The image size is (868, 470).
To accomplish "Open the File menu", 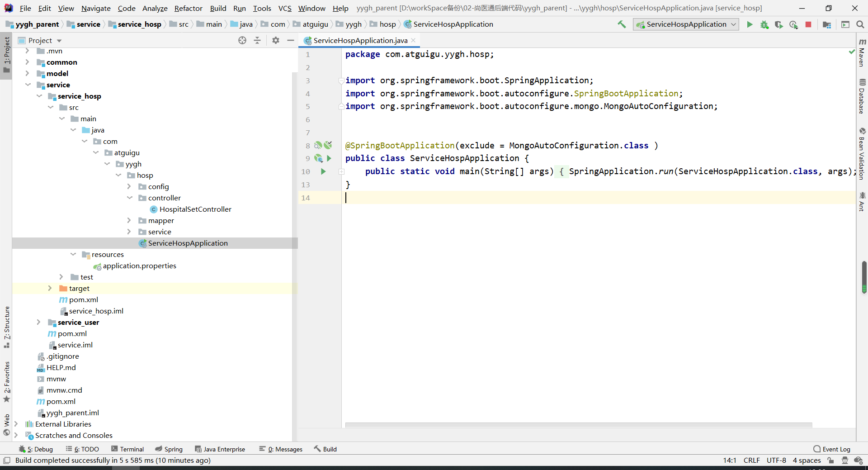I will 25,8.
